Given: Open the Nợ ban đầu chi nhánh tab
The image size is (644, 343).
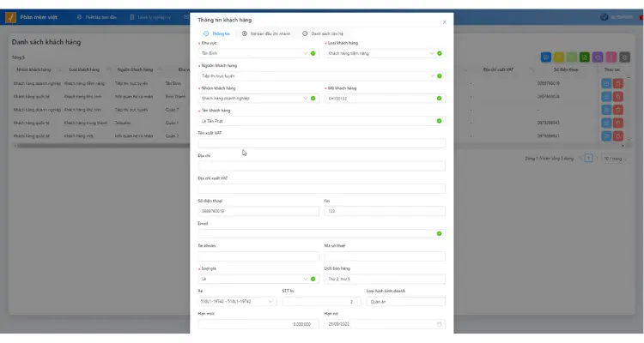Looking at the screenshot, I should (266, 33).
